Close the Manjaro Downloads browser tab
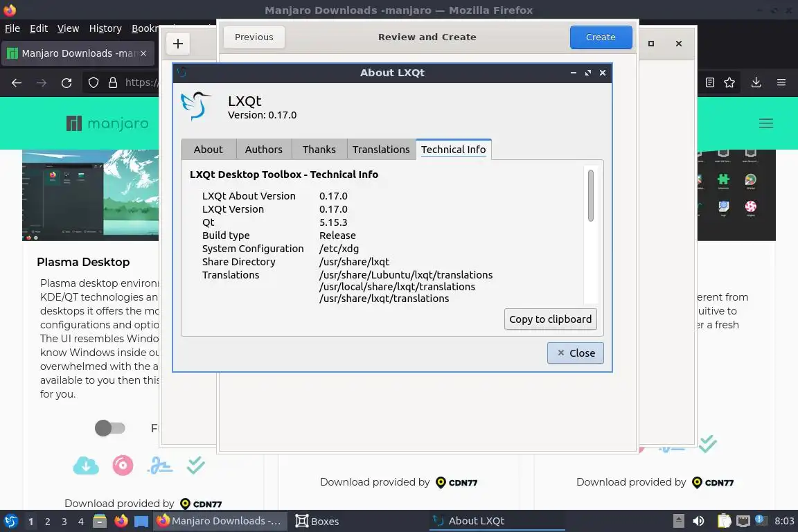Screen dimensions: 798x532 [143, 53]
